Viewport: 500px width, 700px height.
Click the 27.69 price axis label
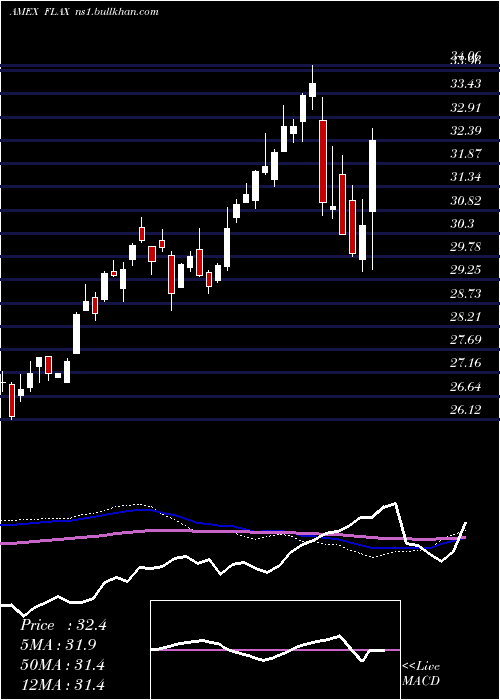(x=466, y=340)
